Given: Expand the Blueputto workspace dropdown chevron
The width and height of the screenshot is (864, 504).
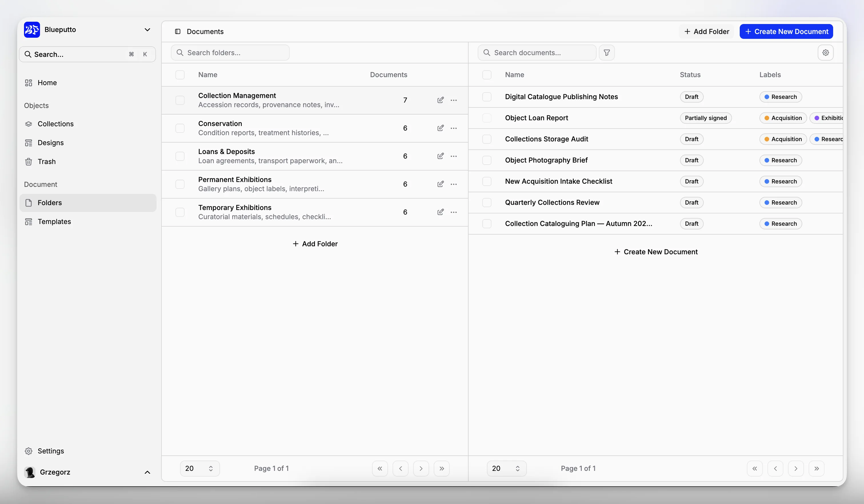Looking at the screenshot, I should click(x=147, y=29).
